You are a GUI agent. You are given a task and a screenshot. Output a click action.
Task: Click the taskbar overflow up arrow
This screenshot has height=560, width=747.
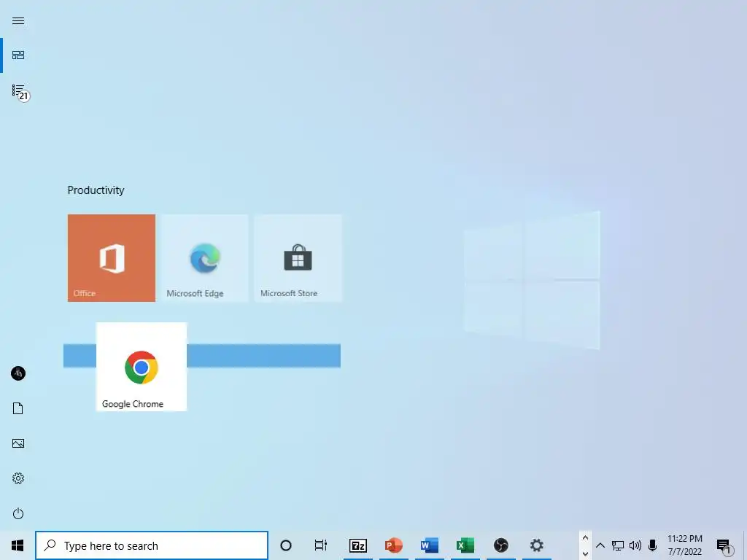(586, 538)
